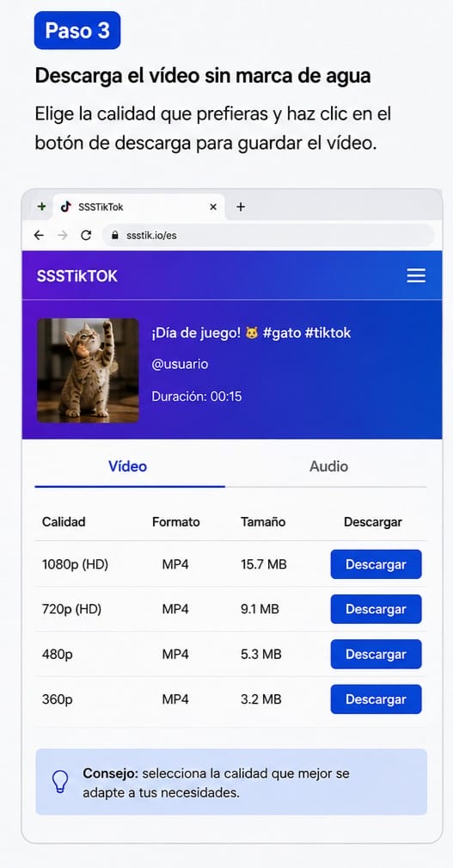Click the 480p quality cell

click(x=58, y=655)
